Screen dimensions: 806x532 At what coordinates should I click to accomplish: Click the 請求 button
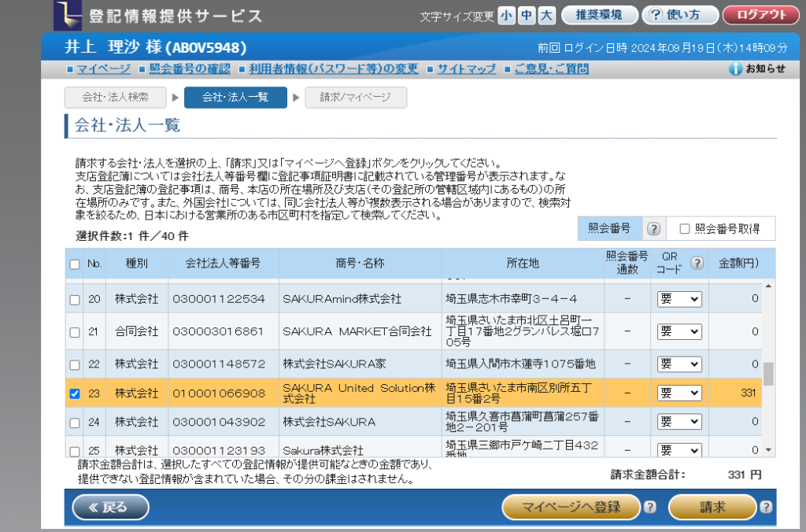pyautogui.click(x=712, y=508)
